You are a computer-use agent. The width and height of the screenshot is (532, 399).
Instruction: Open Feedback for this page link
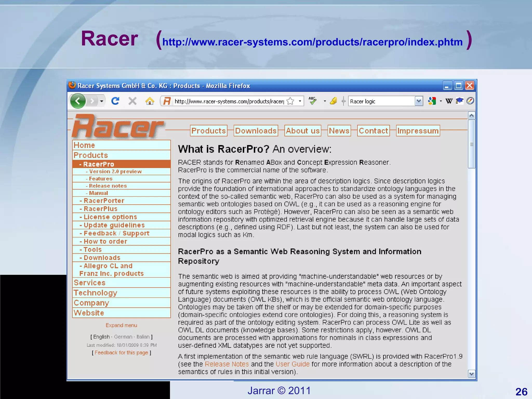[121, 353]
